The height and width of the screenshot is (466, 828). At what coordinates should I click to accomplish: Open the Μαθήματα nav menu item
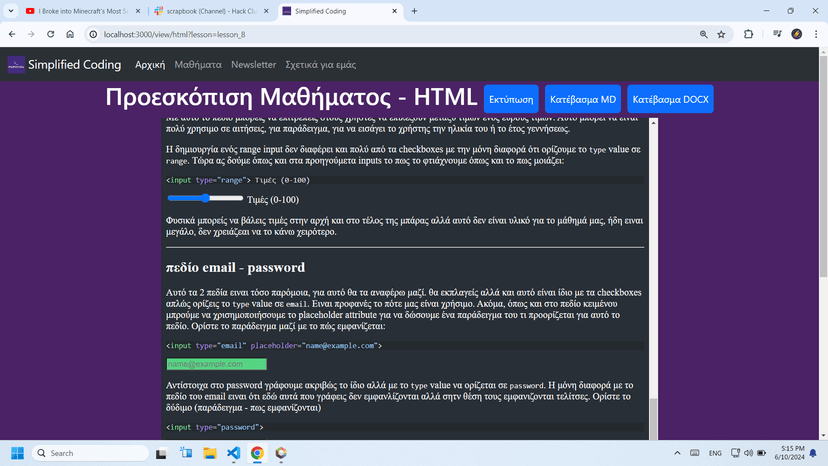coord(198,64)
